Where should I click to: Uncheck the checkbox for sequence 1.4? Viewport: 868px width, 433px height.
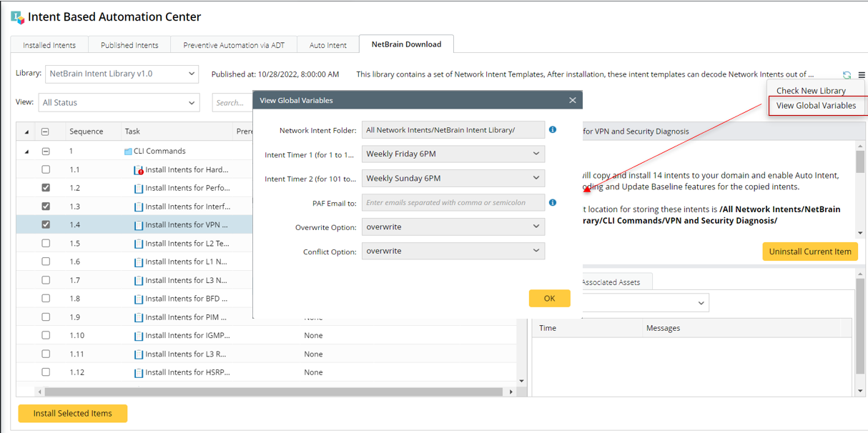coord(46,225)
